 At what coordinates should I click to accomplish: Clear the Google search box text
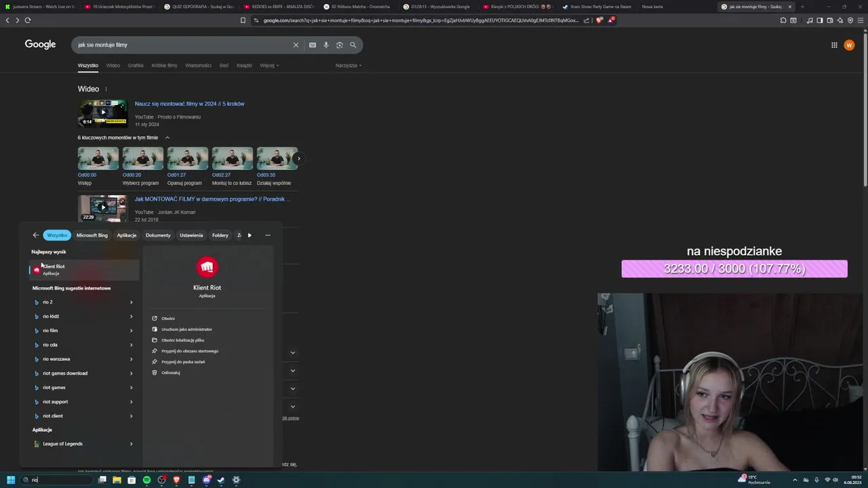coord(296,45)
